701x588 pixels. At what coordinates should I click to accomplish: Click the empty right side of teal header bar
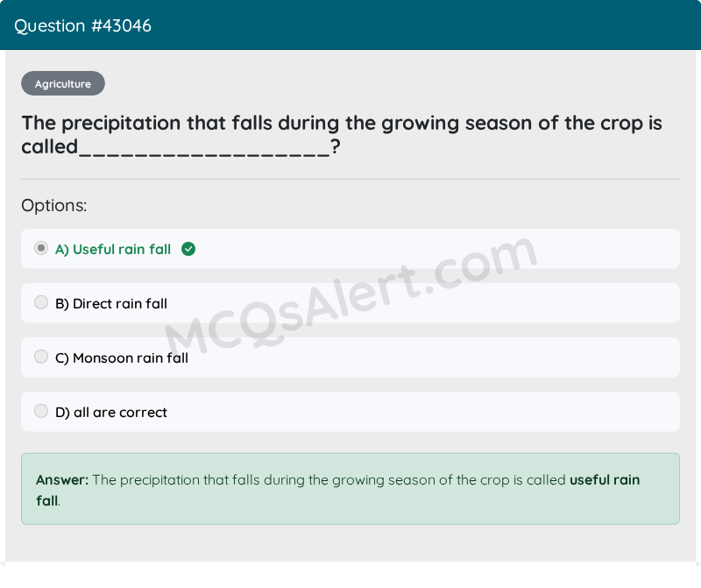(526, 25)
